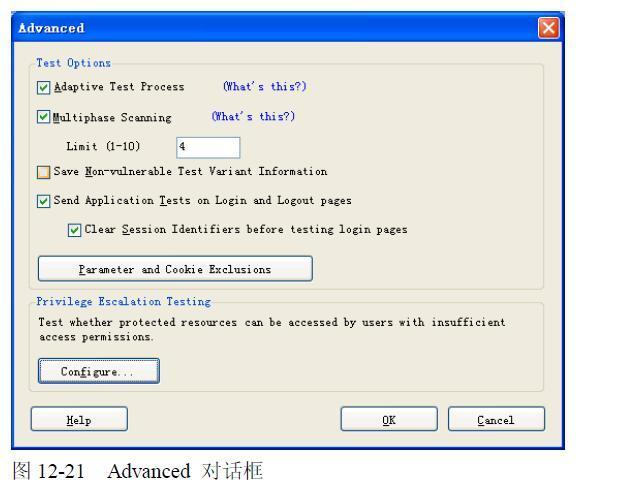The image size is (635, 488).
Task: Open What's this link for Multiphase Scanning
Action: click(253, 117)
